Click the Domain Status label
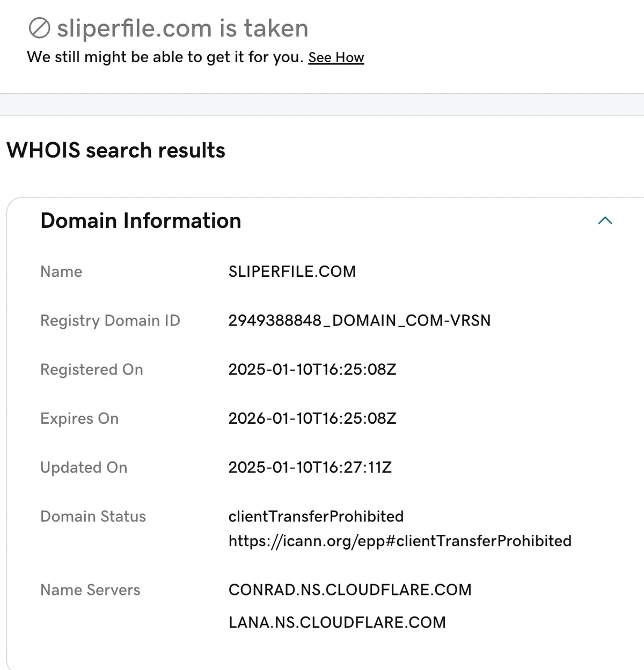 (x=93, y=517)
